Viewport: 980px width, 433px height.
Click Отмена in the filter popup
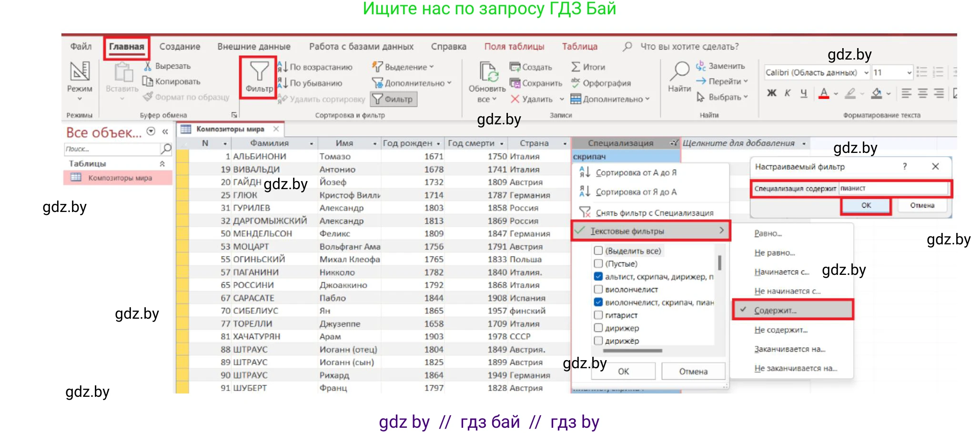[x=693, y=371]
